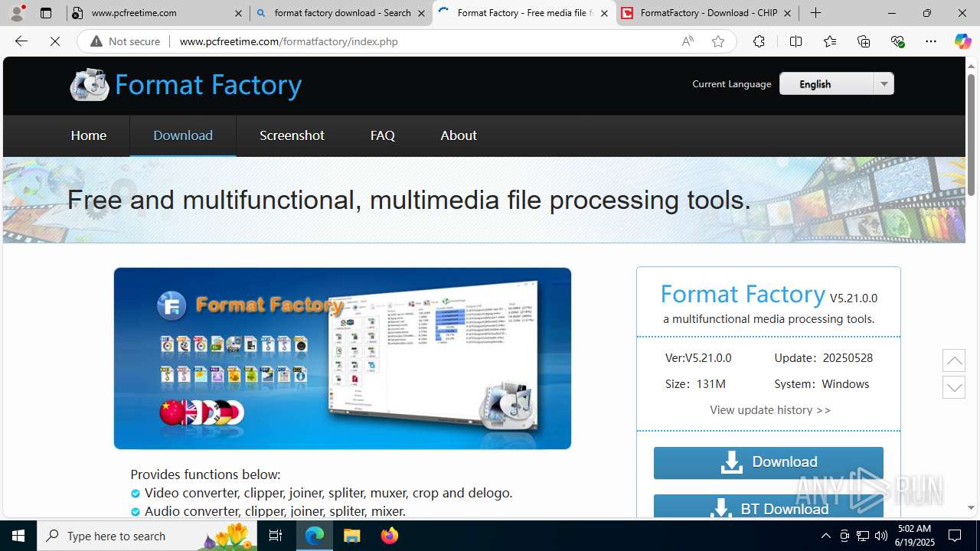This screenshot has width=980, height=551.
Task: Expand the Current Language dropdown arrow
Action: point(884,84)
